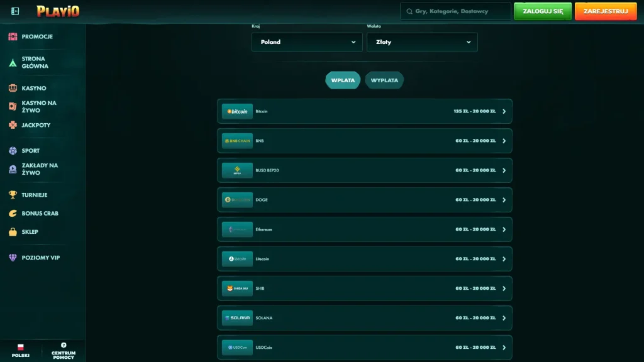Screen dimensions: 644x362
Task: Click the Litecoin payment method name
Action: pos(262,259)
